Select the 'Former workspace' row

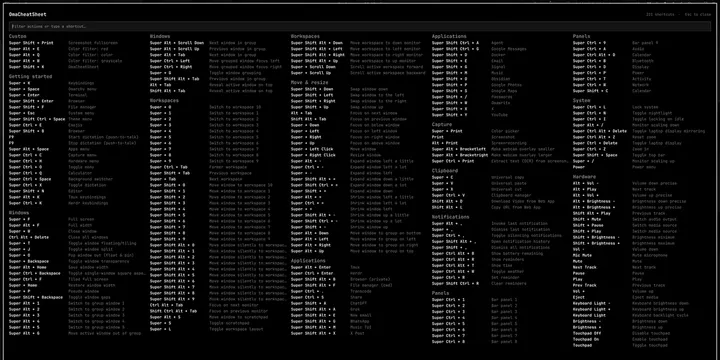click(x=218, y=167)
